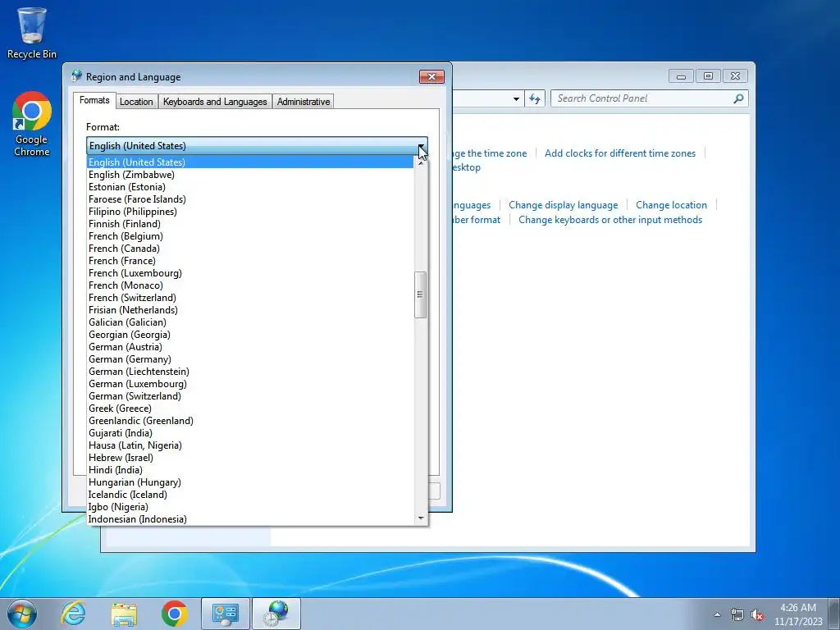840x630 pixels.
Task: Select German (Liechtenstein)
Action: (x=250, y=372)
